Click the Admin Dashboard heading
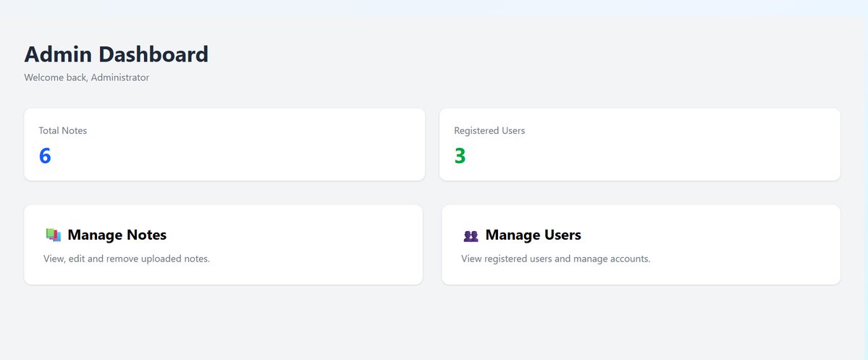This screenshot has width=868, height=360. coord(117,54)
